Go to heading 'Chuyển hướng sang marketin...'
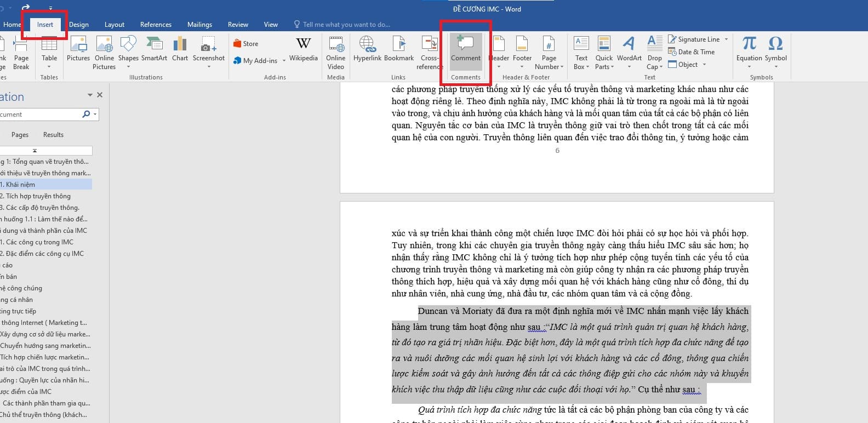 point(46,346)
